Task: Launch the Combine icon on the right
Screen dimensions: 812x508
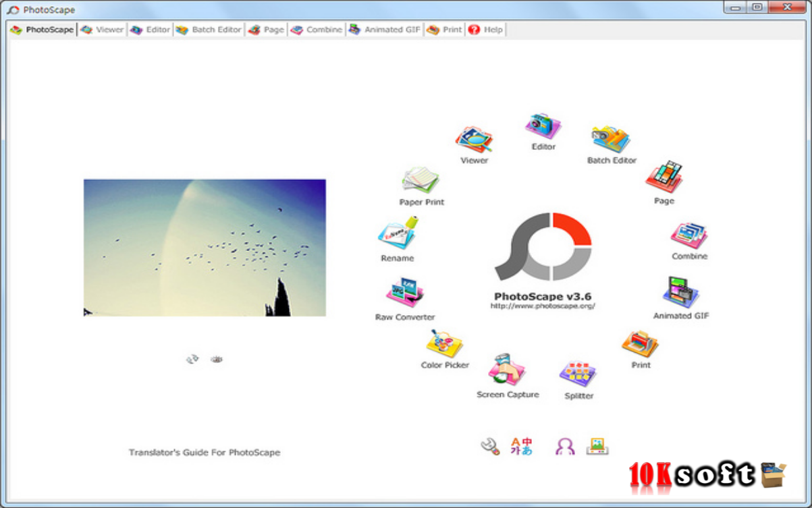Action: [x=689, y=236]
